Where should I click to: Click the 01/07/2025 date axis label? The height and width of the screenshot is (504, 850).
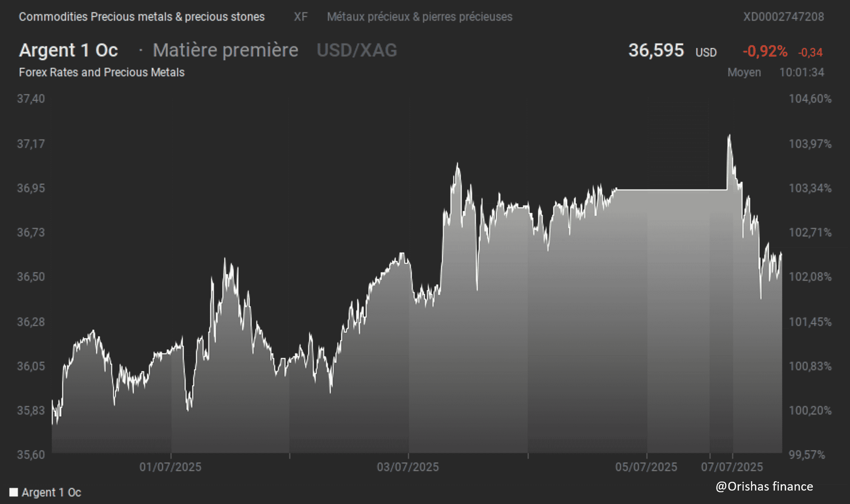coord(170,467)
